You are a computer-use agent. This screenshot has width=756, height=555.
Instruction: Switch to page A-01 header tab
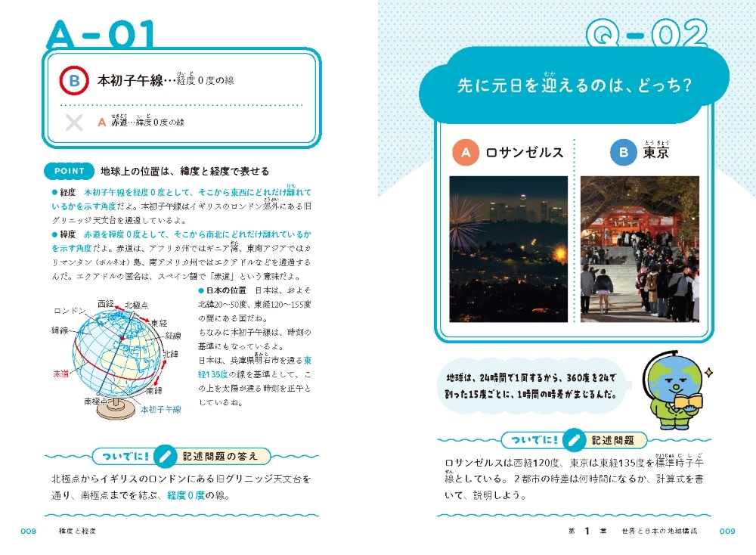click(x=102, y=34)
